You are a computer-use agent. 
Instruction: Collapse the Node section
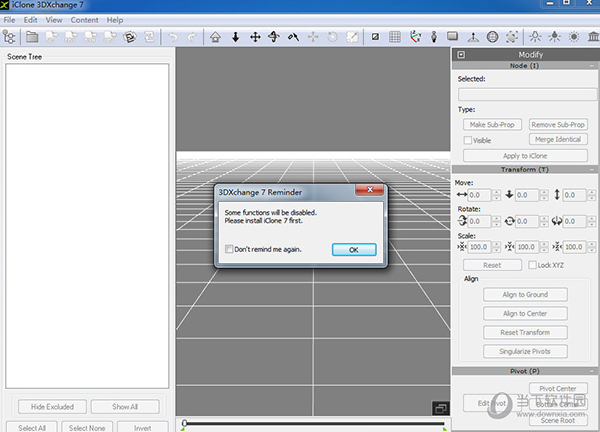tap(592, 66)
